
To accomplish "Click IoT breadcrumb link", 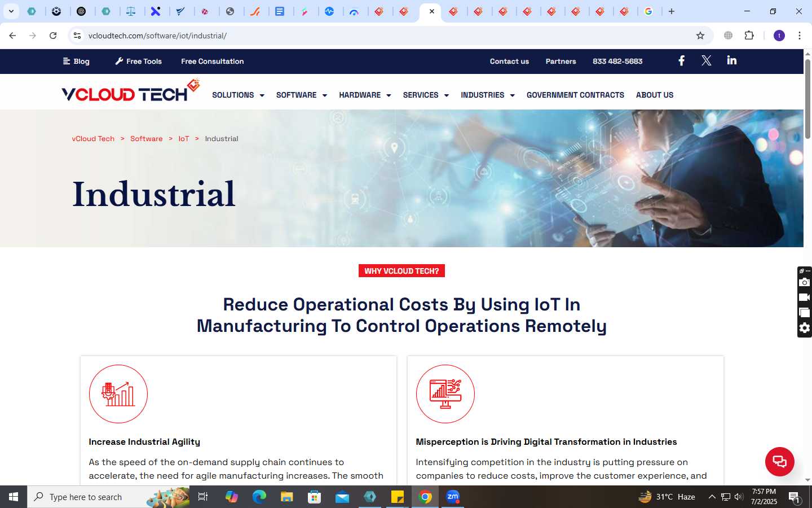I will point(184,138).
